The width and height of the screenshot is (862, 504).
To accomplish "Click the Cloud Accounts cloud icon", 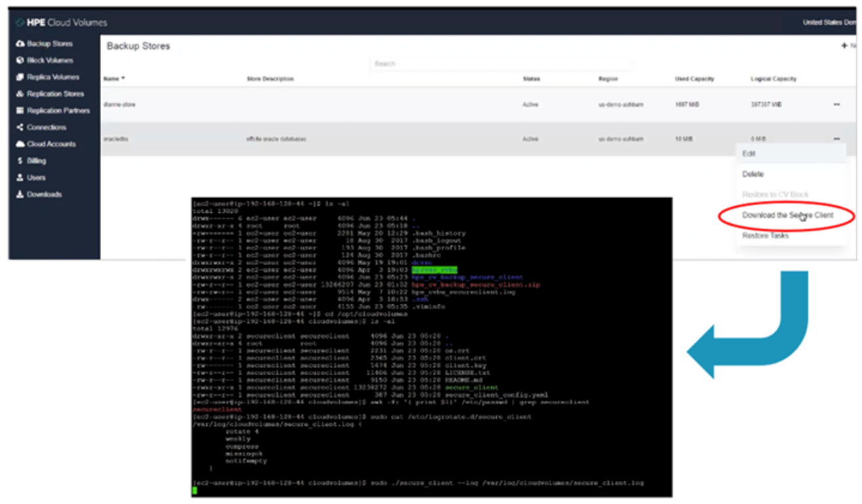I will (x=20, y=144).
